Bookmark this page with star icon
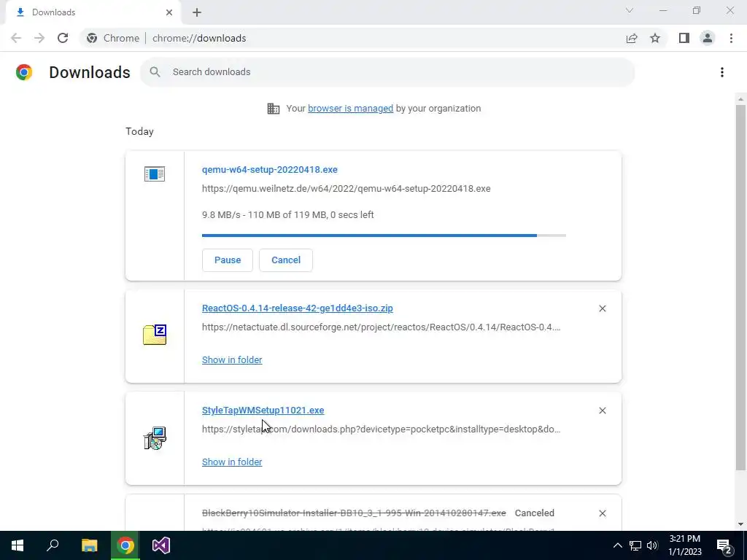Screen dimensions: 747x560 (x=655, y=38)
